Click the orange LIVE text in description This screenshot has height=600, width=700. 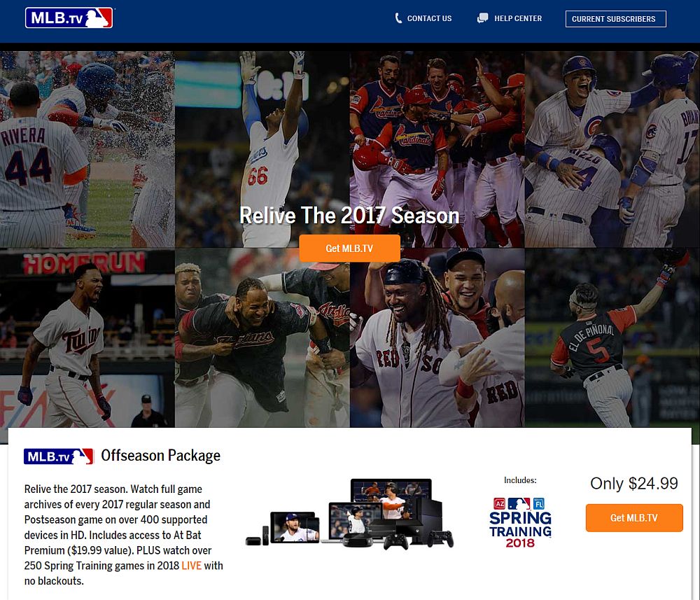pos(192,566)
